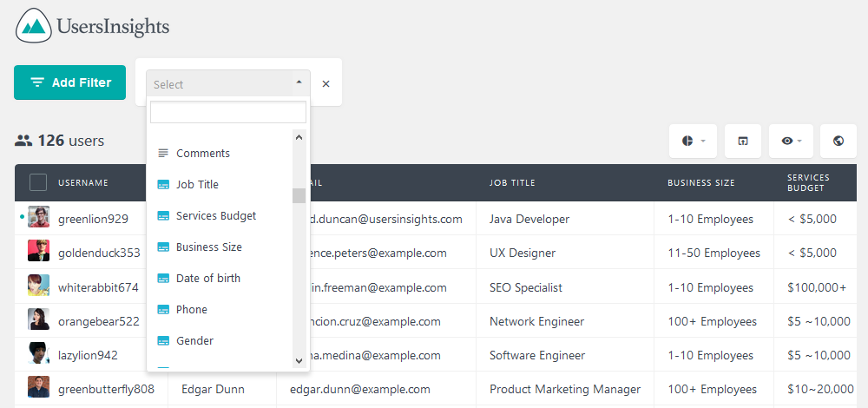Toggle the select-all checkbox in table header
This screenshot has height=408, width=868.
[38, 182]
